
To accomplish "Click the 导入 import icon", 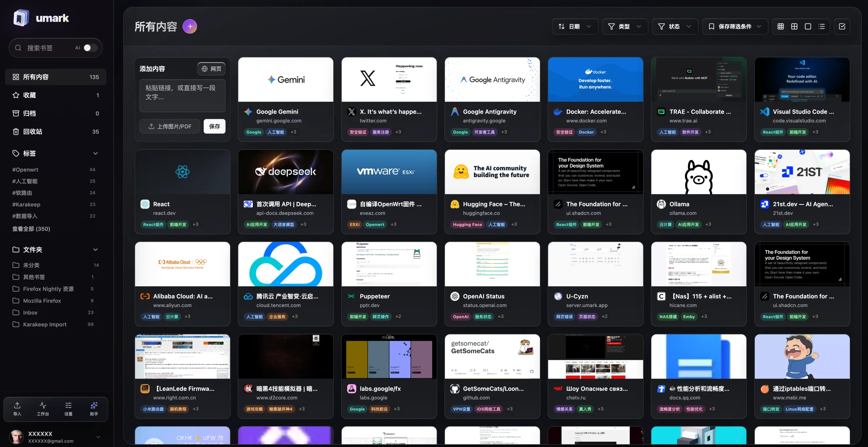I will (17, 409).
